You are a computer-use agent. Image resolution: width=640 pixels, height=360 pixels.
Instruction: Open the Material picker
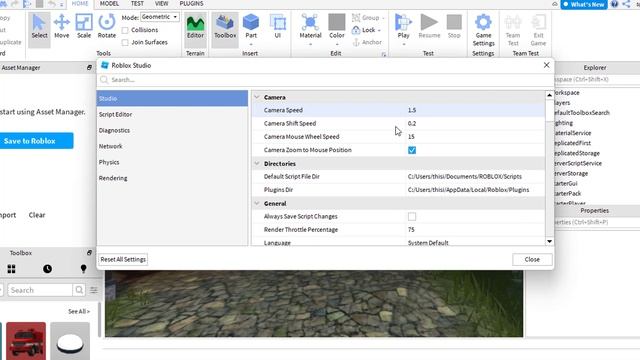(x=310, y=25)
